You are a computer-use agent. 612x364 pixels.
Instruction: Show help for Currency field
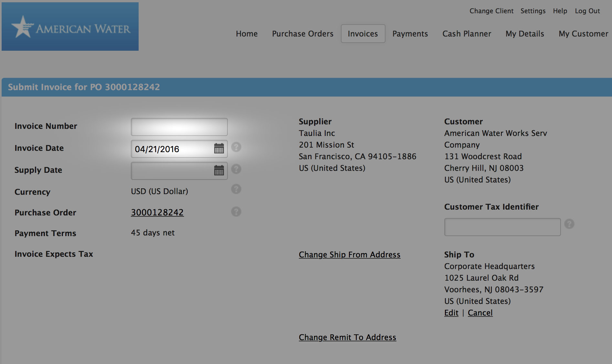[x=236, y=189]
